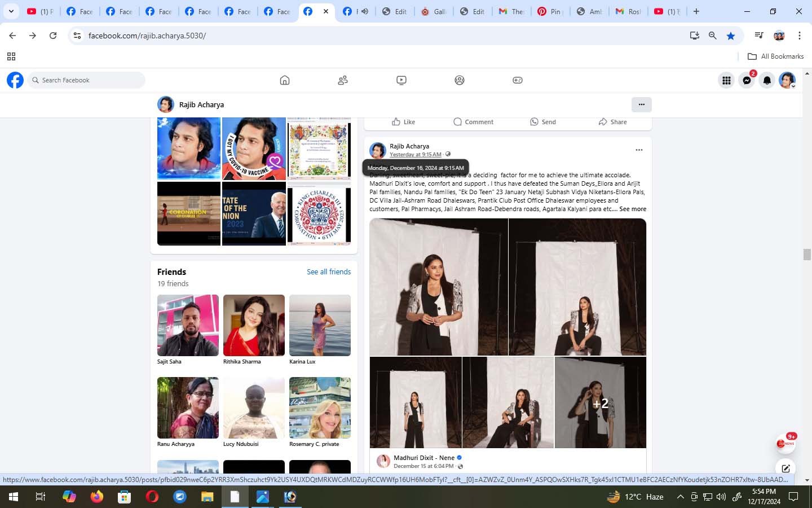Comment on the previous post
Viewport: 812px width, 508px height.
pyautogui.click(x=473, y=122)
